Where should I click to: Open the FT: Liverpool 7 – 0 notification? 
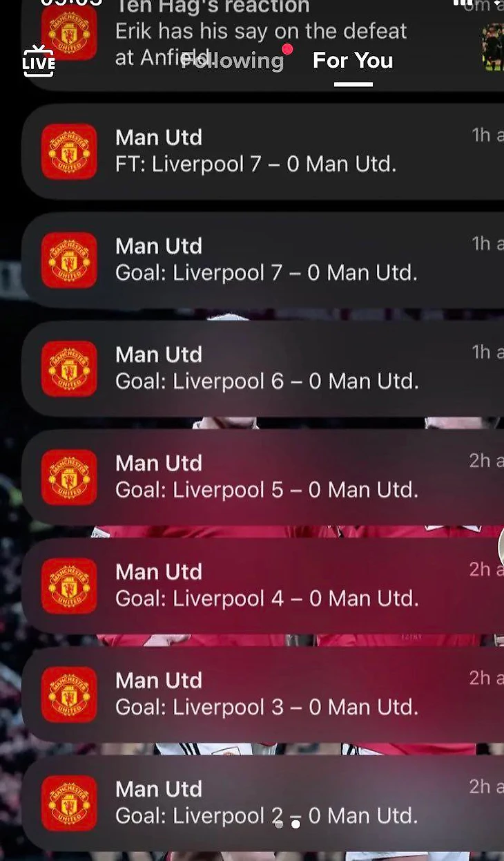tap(263, 151)
